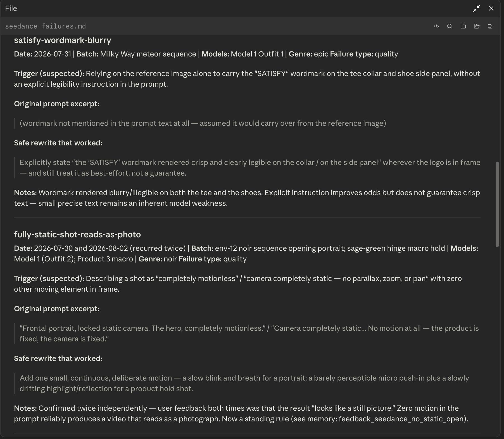504x439 pixels.
Task: Copy file contents with the copy icon
Action: coord(490,26)
